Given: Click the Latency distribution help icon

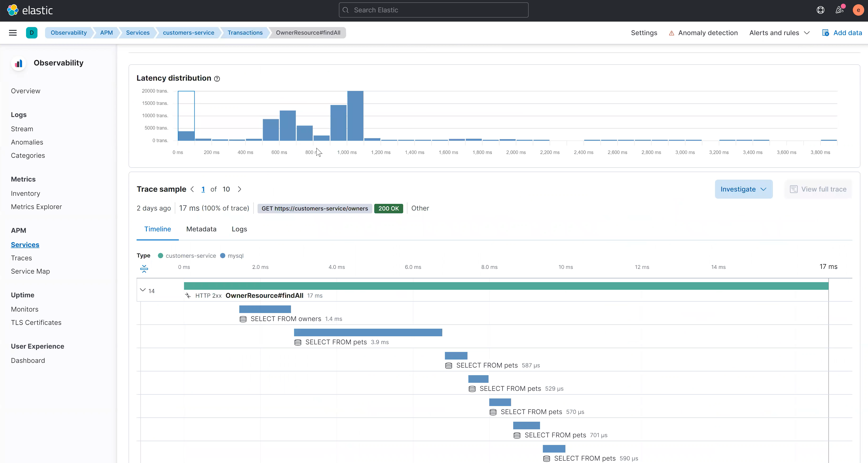Looking at the screenshot, I should coord(217,79).
